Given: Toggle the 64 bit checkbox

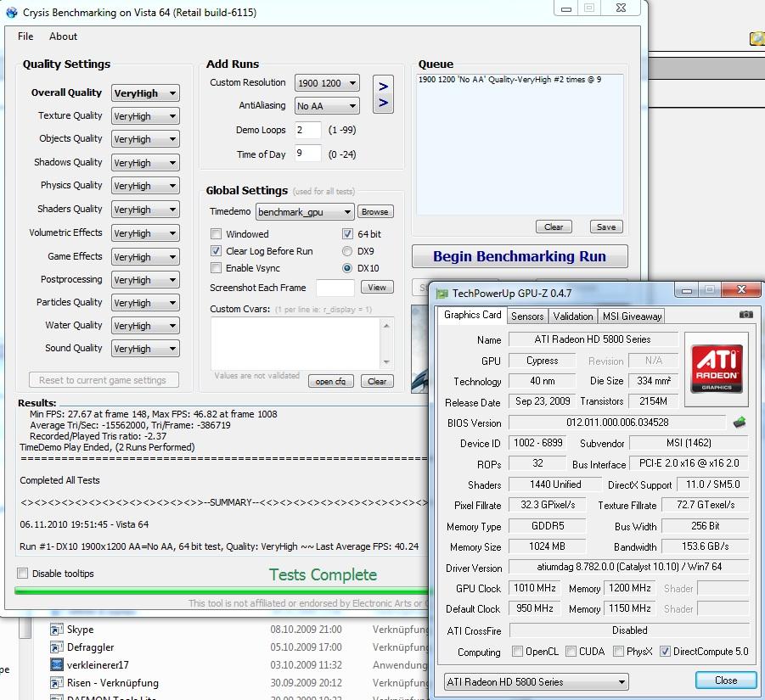Looking at the screenshot, I should point(347,234).
